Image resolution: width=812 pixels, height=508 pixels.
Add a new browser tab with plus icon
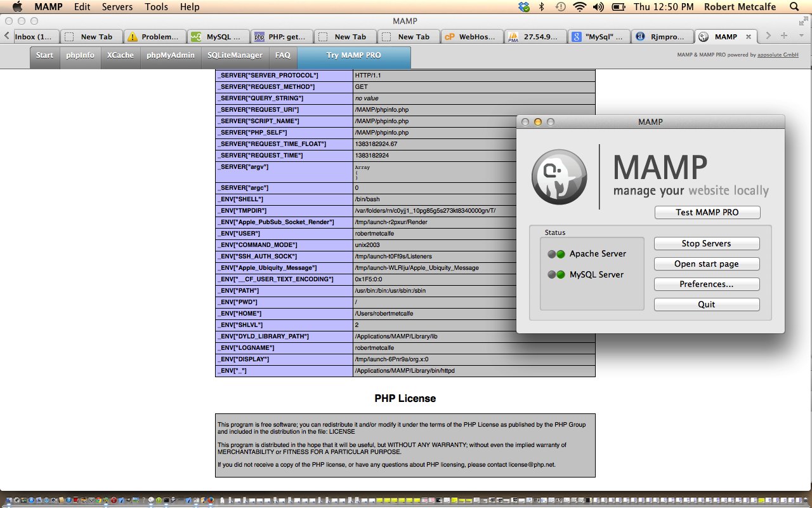coord(784,36)
